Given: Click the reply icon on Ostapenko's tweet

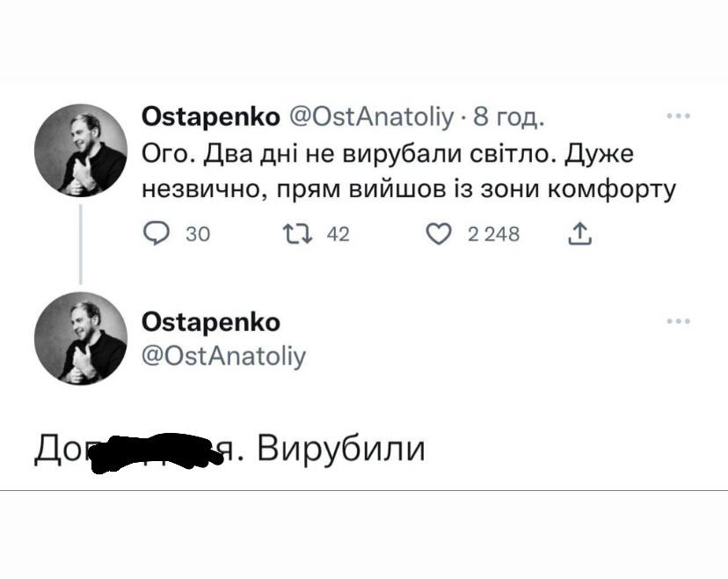Looking at the screenshot, I should tap(157, 233).
